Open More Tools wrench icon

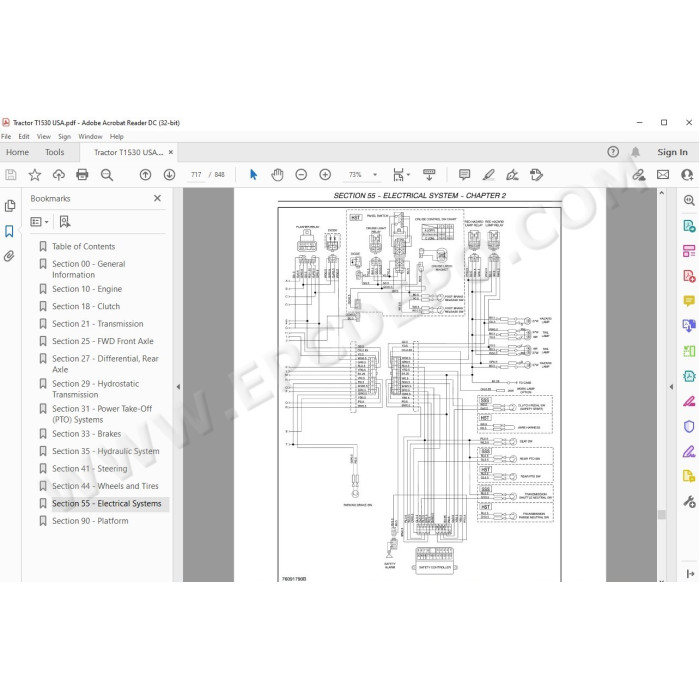tap(689, 502)
